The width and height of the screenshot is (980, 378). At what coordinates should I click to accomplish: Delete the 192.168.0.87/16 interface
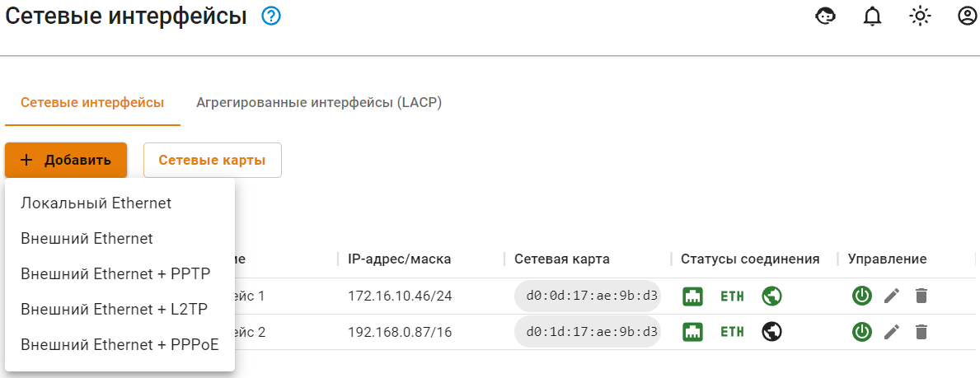921,332
